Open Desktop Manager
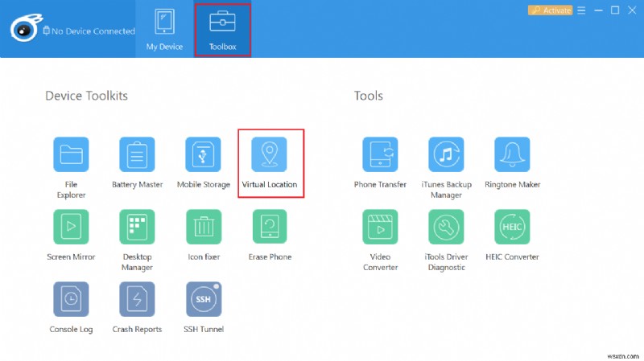The width and height of the screenshot is (644, 361). (x=137, y=228)
